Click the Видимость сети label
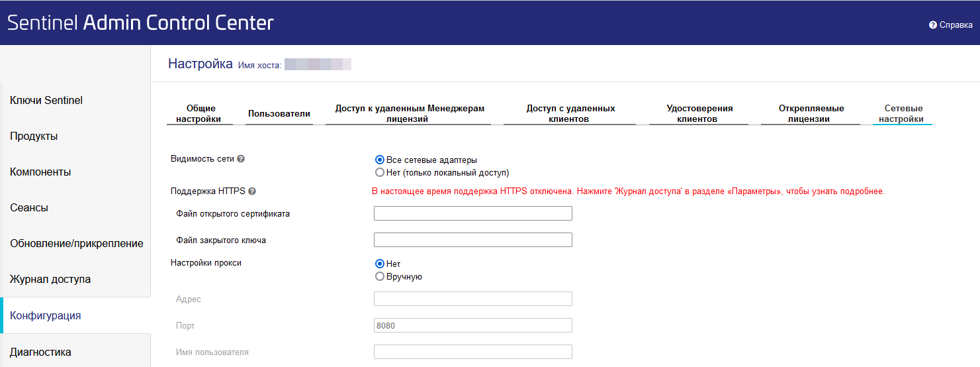Screen dimensions: 980x367 tap(202, 159)
